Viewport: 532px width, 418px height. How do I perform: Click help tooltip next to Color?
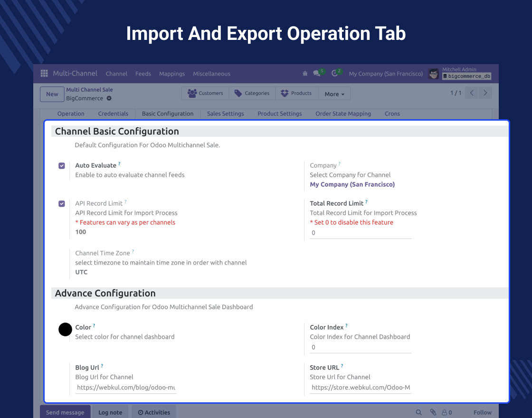pyautogui.click(x=94, y=325)
